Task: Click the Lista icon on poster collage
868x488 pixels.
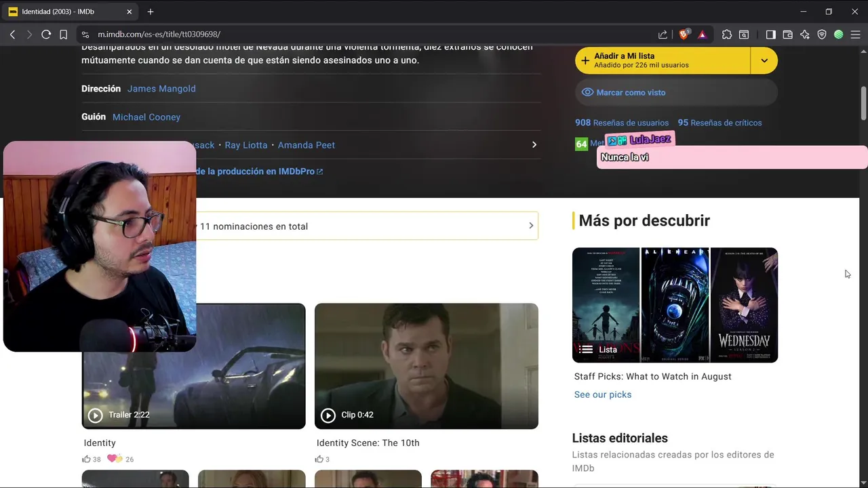Action: (586, 350)
